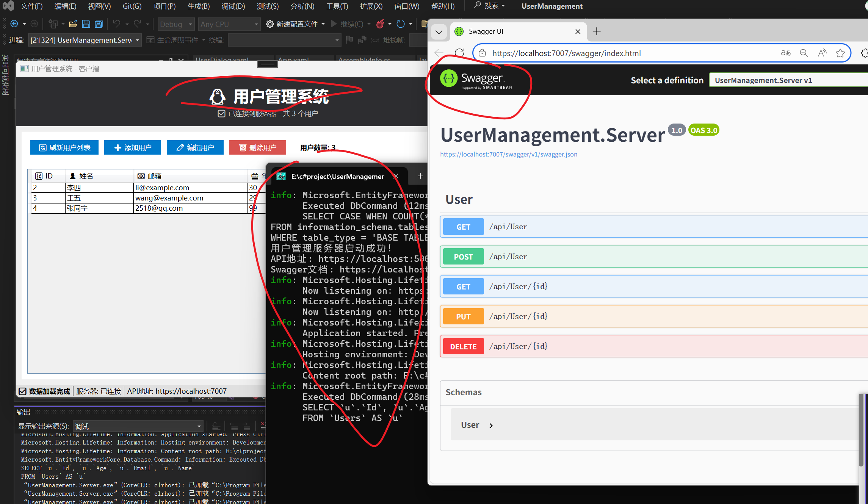Click the browser refresh icon
868x504 pixels.
tap(459, 53)
